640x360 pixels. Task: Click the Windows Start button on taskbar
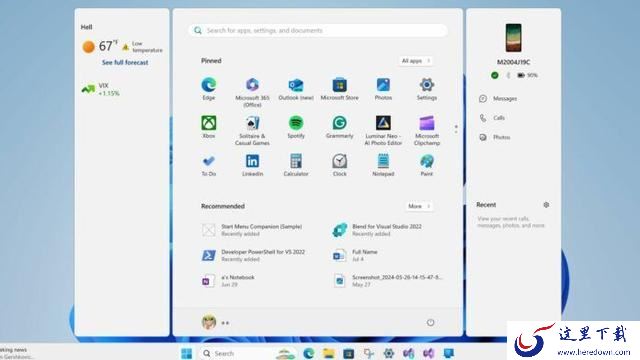point(187,353)
